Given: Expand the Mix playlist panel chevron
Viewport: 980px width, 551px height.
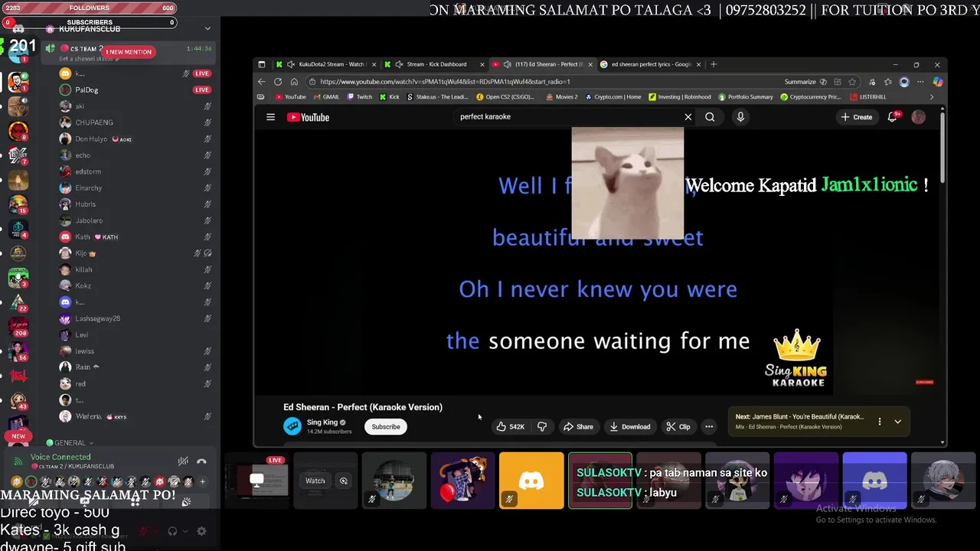Looking at the screenshot, I should point(897,422).
